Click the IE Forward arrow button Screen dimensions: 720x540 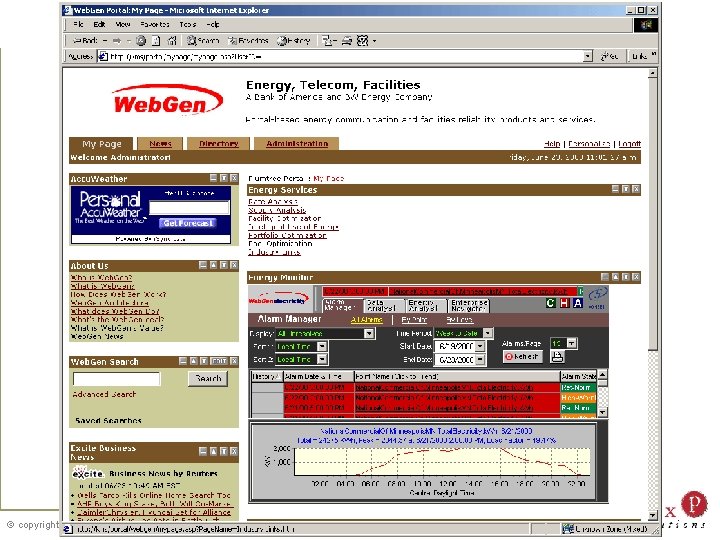tap(117, 41)
